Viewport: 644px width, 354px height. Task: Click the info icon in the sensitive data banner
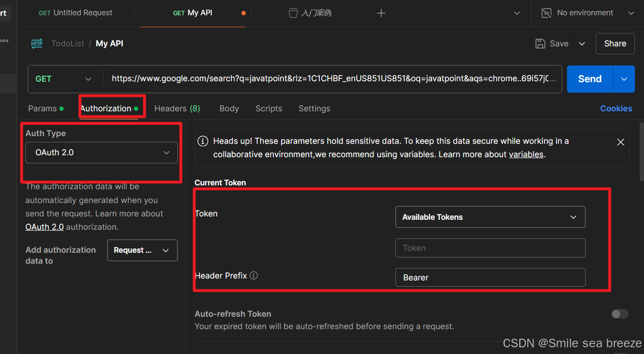pyautogui.click(x=202, y=141)
